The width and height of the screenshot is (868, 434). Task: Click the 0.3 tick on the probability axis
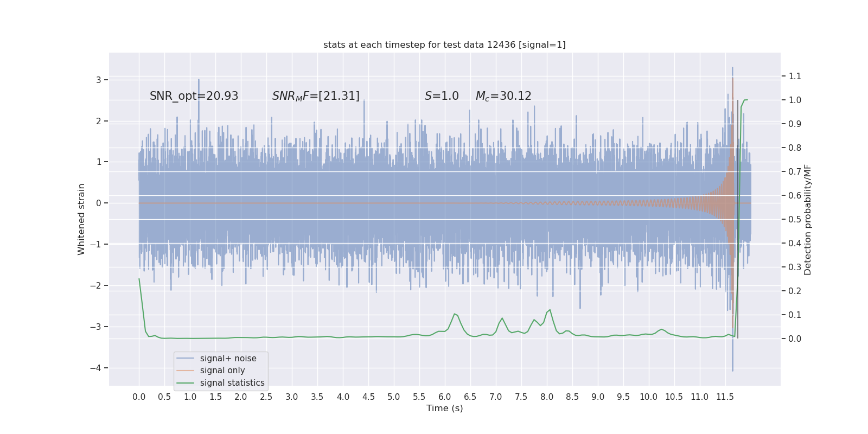pos(795,267)
